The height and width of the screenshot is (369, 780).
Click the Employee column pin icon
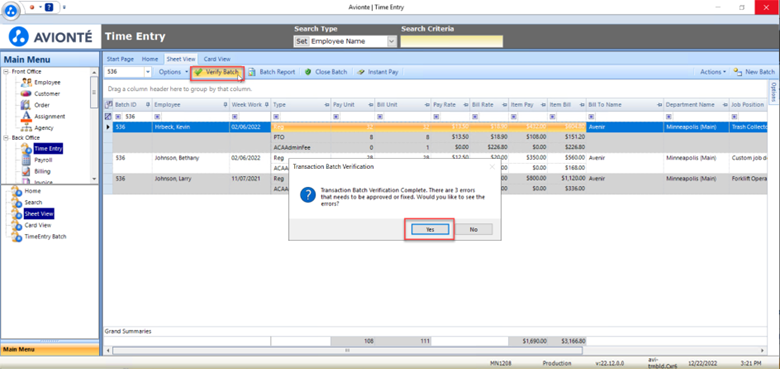coord(224,105)
